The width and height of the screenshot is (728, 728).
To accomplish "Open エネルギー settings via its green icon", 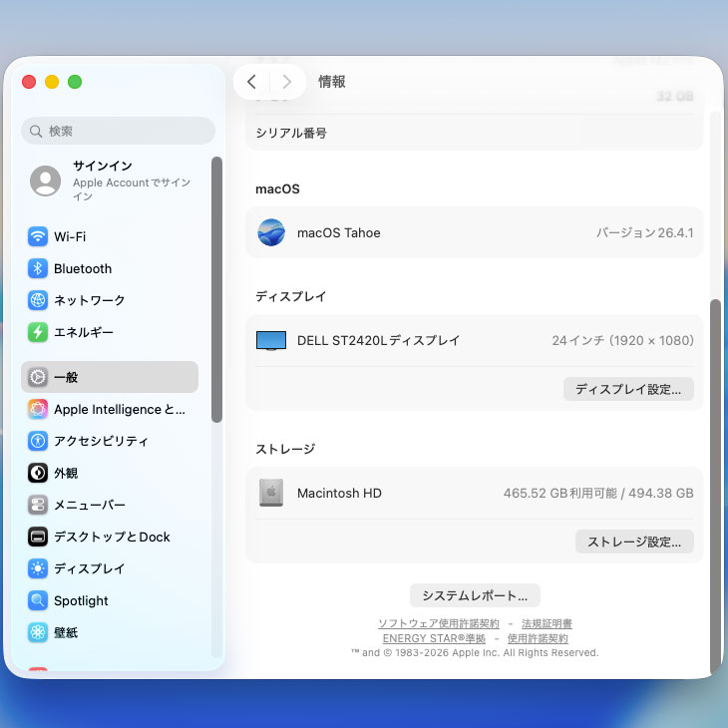I will click(38, 332).
